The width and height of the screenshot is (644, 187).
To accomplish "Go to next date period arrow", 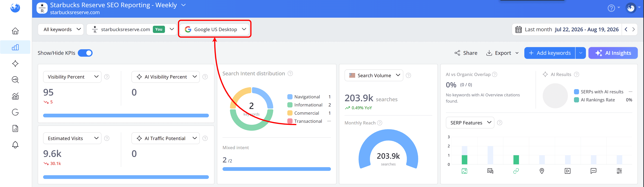I will coord(634,29).
